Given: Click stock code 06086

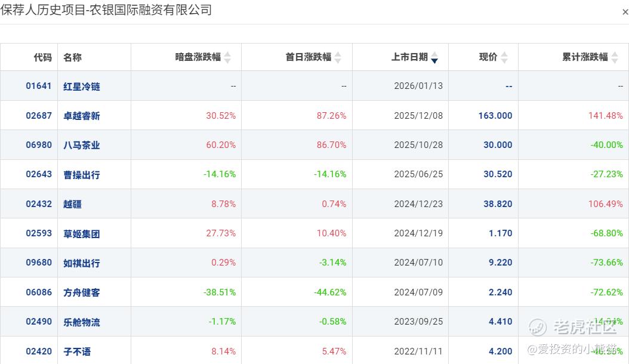Looking at the screenshot, I should 39,292.
